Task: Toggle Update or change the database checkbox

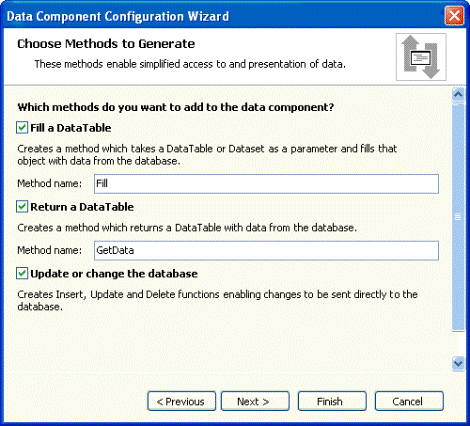Action: 22,274
